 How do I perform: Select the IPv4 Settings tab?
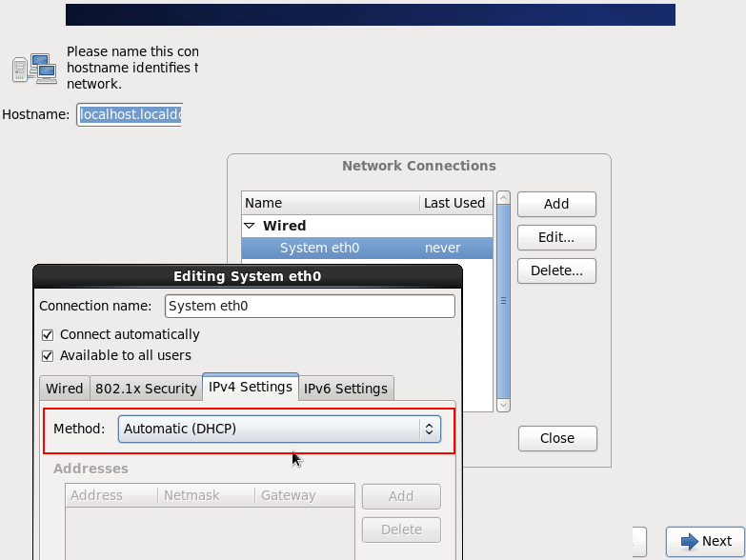pyautogui.click(x=251, y=387)
